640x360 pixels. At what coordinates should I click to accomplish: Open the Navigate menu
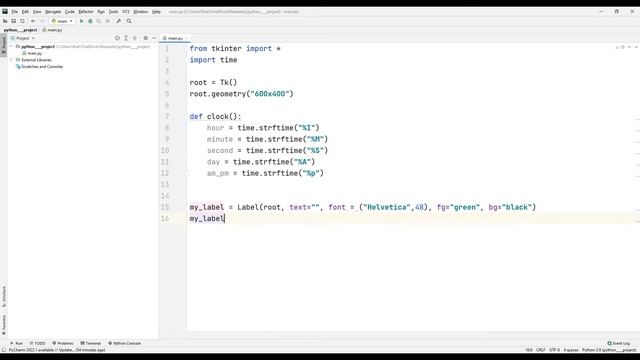click(x=53, y=12)
